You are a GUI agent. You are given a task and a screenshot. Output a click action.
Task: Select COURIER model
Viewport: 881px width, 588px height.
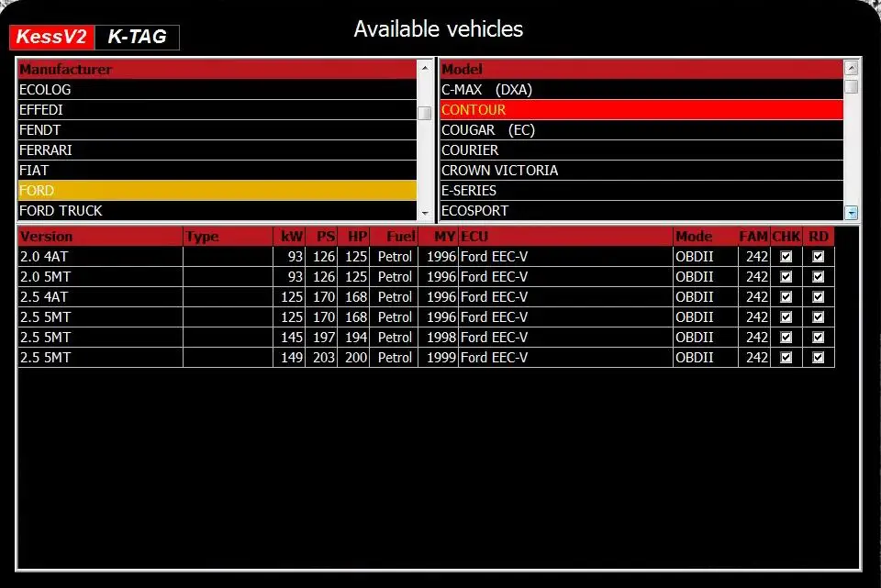pos(641,150)
